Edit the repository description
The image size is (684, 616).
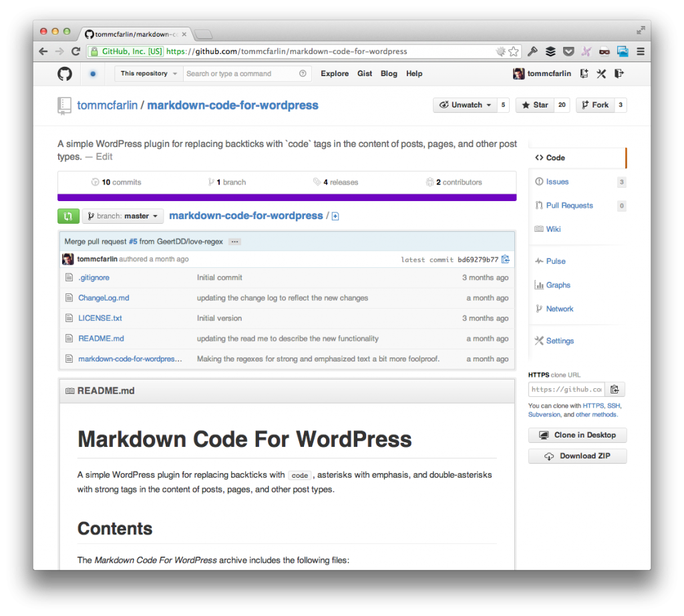[x=104, y=156]
